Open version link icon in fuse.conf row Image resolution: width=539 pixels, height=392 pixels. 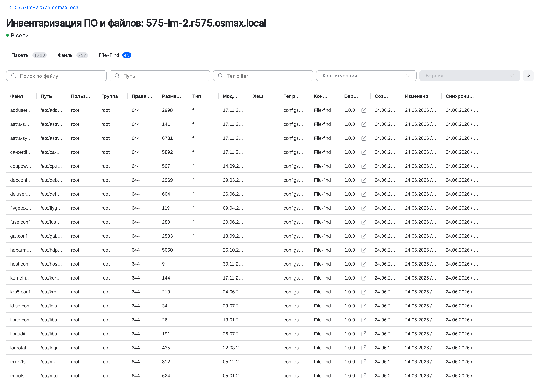coord(364,222)
